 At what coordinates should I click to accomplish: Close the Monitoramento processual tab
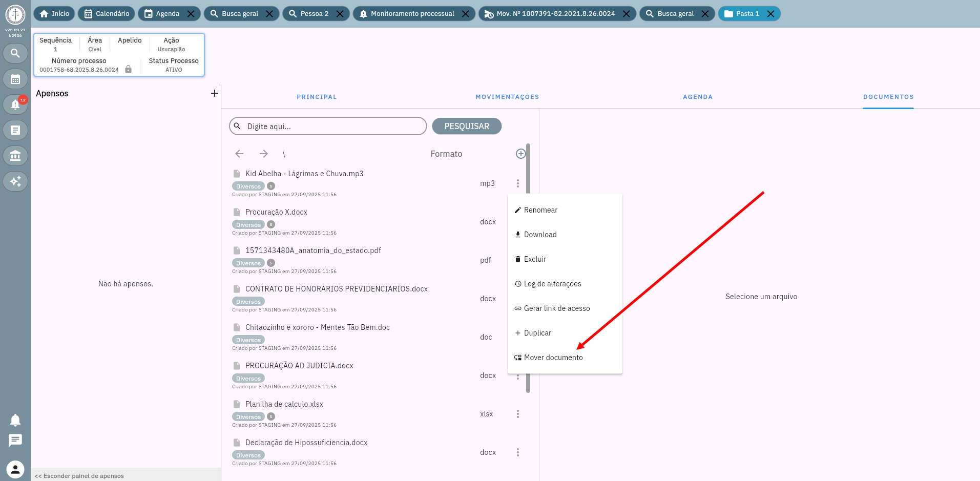pos(465,14)
